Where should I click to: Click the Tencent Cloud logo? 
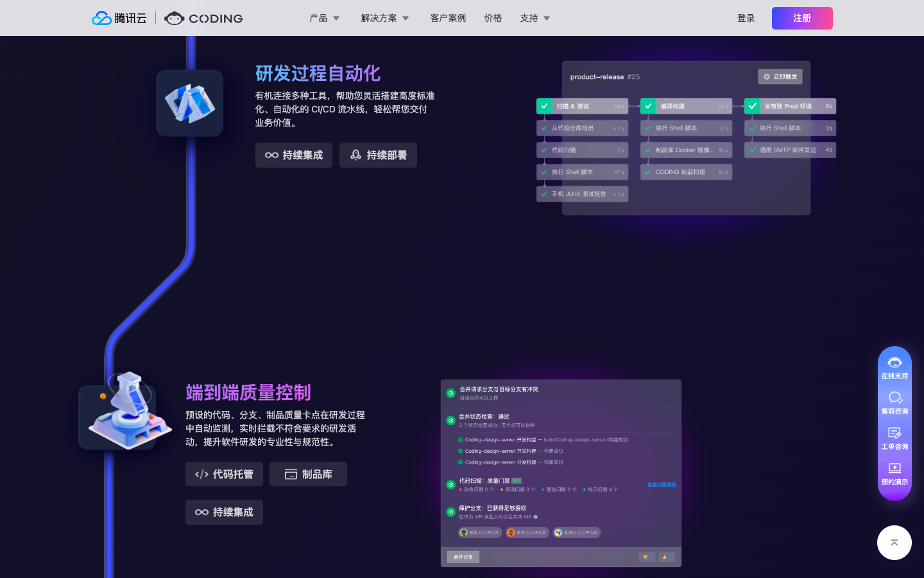119,18
